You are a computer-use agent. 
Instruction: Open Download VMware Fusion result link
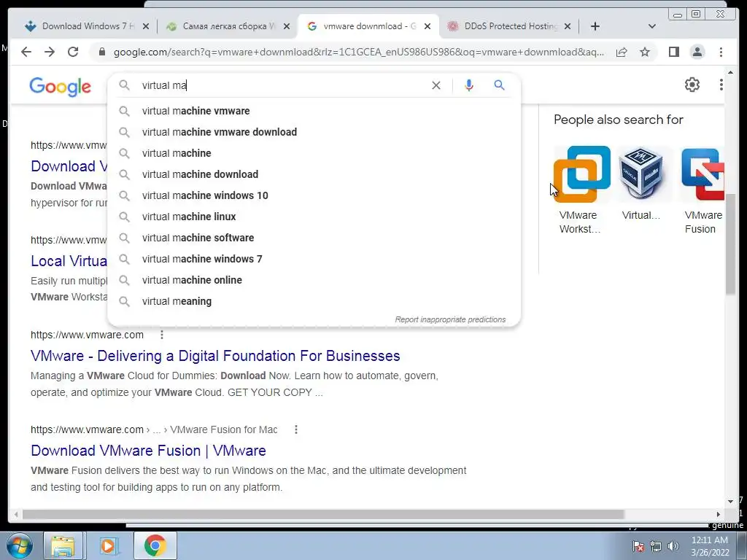point(148,451)
